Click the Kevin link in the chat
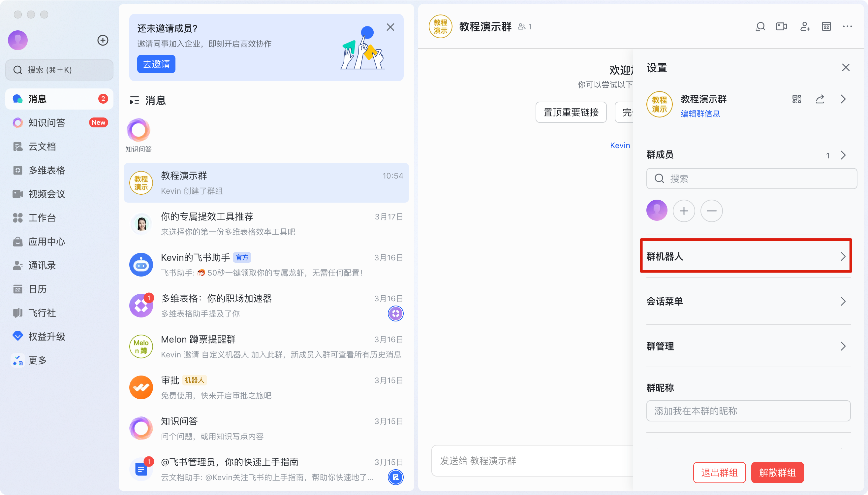 (620, 146)
